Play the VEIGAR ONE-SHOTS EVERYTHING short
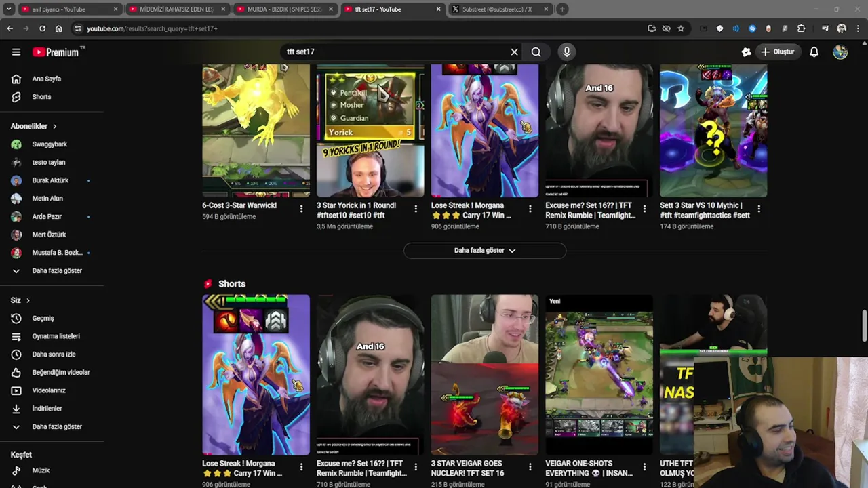This screenshot has height=488, width=868. (x=599, y=374)
